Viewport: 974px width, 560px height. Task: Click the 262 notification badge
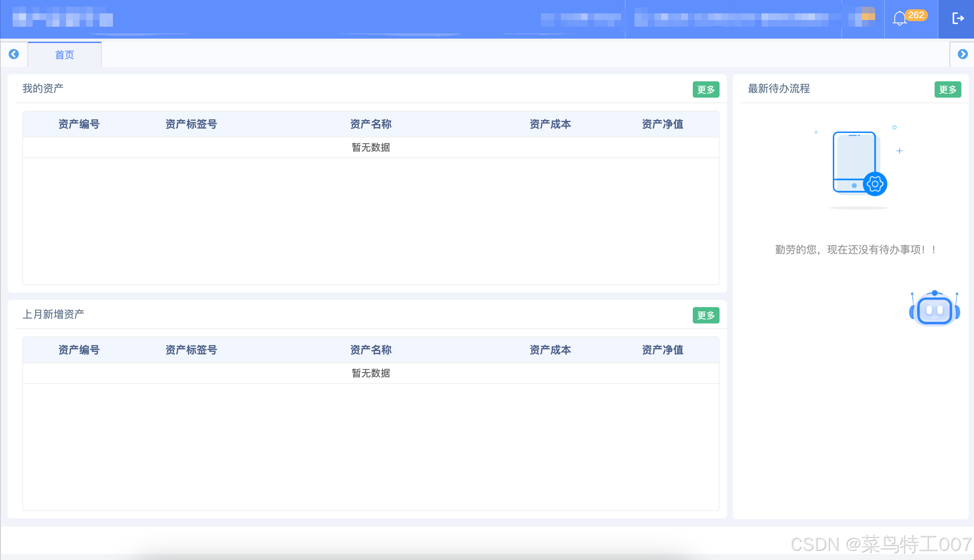pos(916,15)
